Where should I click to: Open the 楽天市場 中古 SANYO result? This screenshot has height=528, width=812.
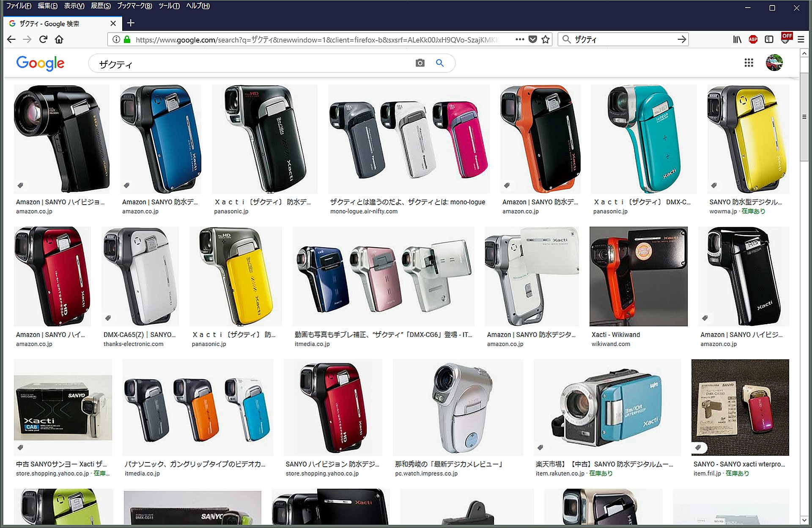pos(604,464)
